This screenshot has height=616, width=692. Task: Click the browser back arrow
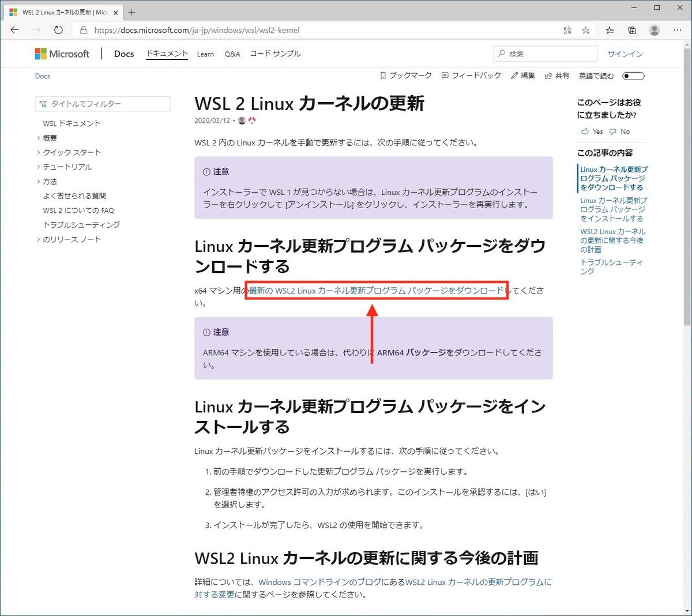point(15,30)
